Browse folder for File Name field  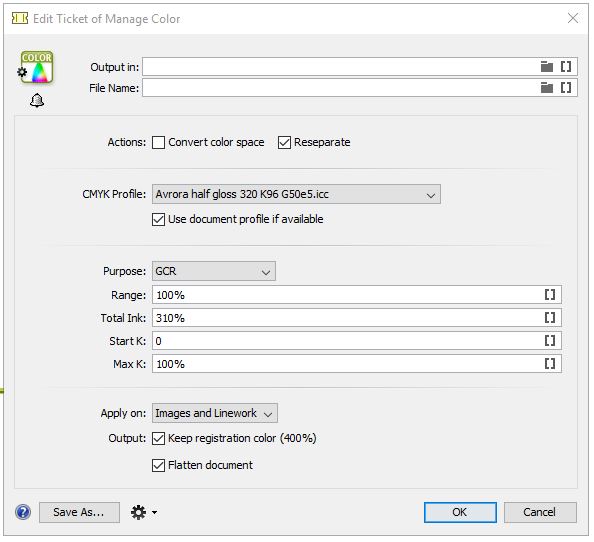[546, 88]
